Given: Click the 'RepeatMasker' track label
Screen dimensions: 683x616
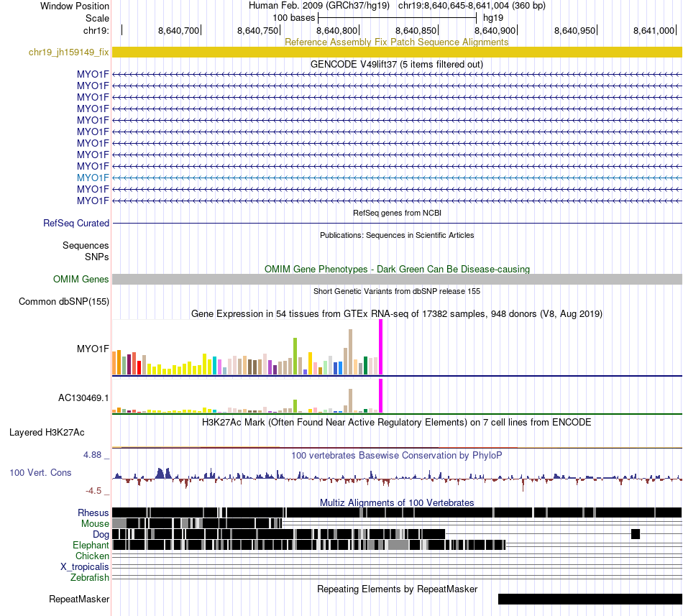Looking at the screenshot, I should (x=79, y=599).
